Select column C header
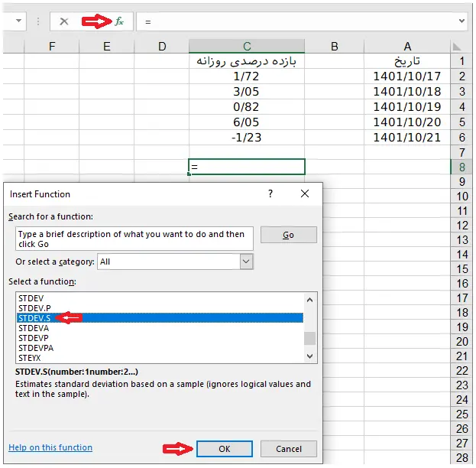This screenshot has width=476, height=468. point(246,47)
